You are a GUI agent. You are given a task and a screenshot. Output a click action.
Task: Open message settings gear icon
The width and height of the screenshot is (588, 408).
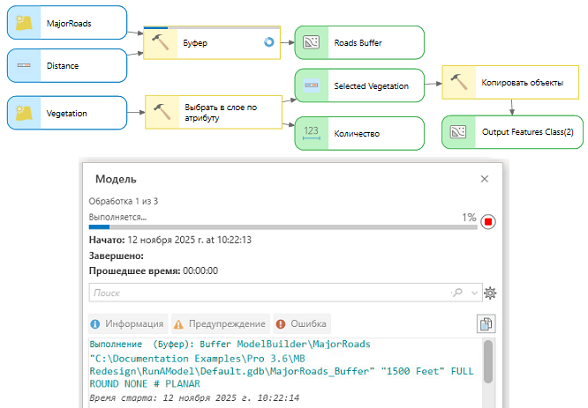490,292
